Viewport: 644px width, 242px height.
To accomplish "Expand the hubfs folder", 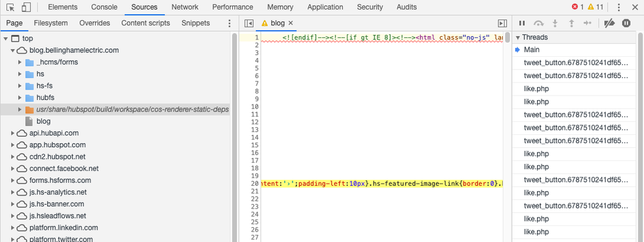I will click(x=20, y=98).
